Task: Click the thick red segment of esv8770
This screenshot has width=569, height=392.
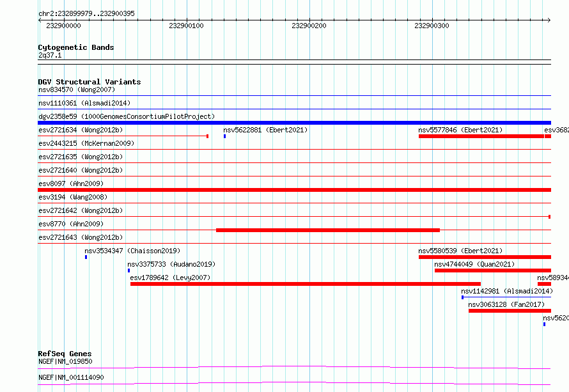Action: coord(328,230)
